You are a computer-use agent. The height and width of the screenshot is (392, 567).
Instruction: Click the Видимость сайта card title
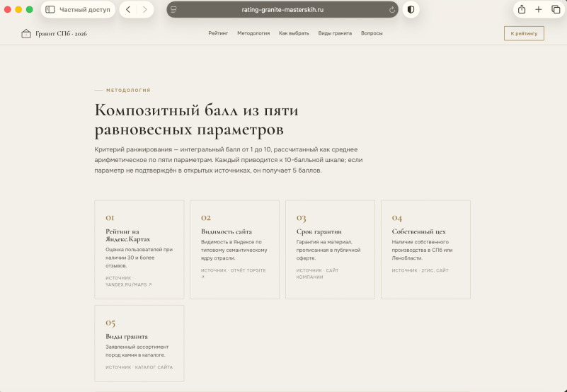[x=227, y=231]
